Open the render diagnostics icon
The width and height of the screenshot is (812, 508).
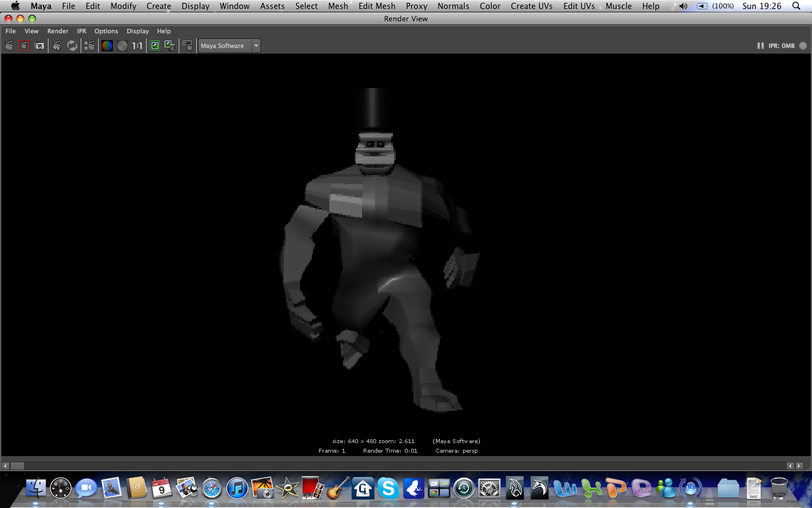[188, 46]
